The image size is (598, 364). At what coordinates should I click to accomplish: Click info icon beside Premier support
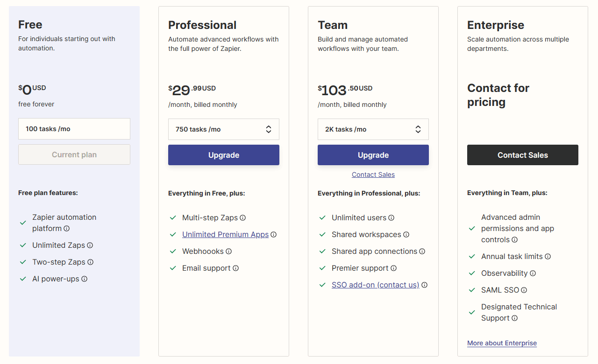(394, 268)
